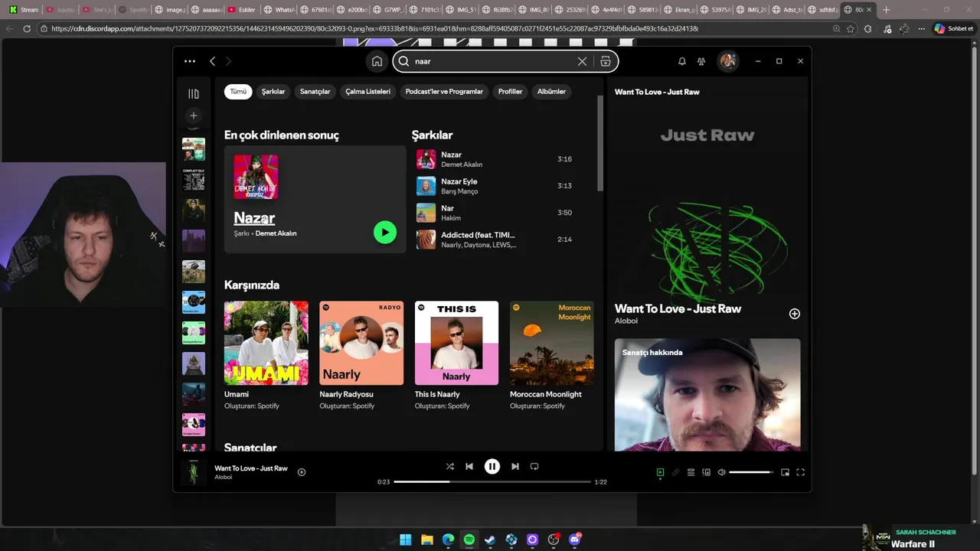The width and height of the screenshot is (980, 551).
Task: Open the Naarly Radyosu playlist cover
Action: click(361, 343)
